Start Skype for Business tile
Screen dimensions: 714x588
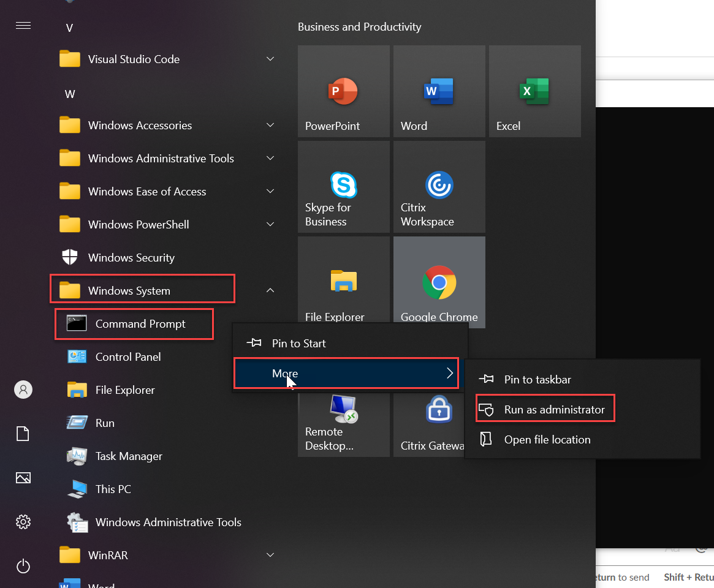click(x=343, y=187)
